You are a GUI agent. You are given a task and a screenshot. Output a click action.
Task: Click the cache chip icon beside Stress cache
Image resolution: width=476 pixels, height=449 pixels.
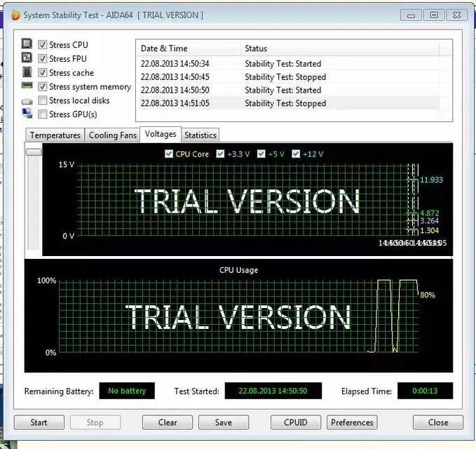pyautogui.click(x=27, y=72)
